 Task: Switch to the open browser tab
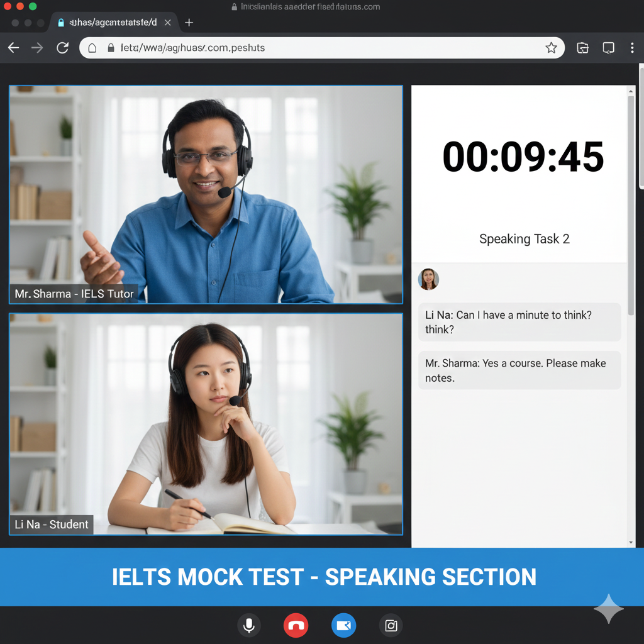point(111,21)
